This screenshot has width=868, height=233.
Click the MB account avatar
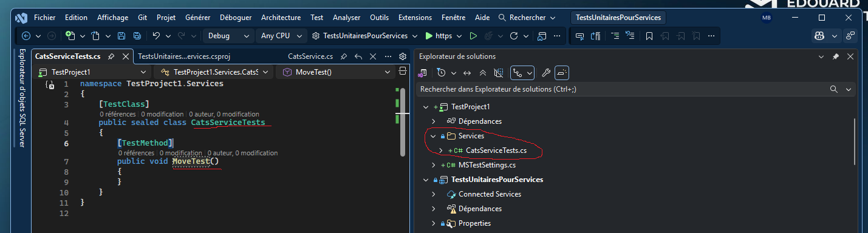(766, 18)
